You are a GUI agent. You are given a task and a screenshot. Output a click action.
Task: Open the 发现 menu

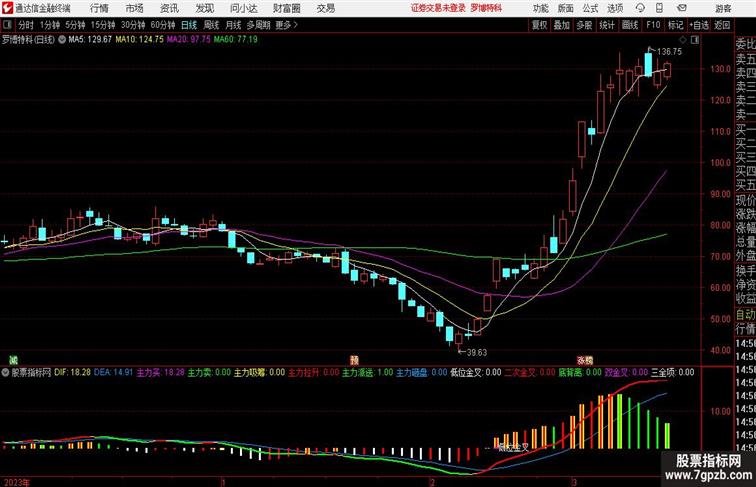click(204, 8)
